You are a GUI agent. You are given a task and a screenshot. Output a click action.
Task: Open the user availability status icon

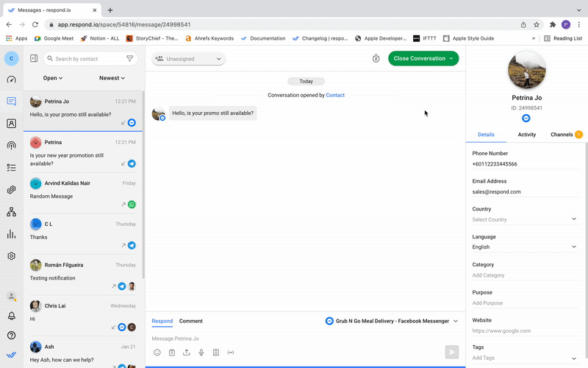tap(12, 297)
